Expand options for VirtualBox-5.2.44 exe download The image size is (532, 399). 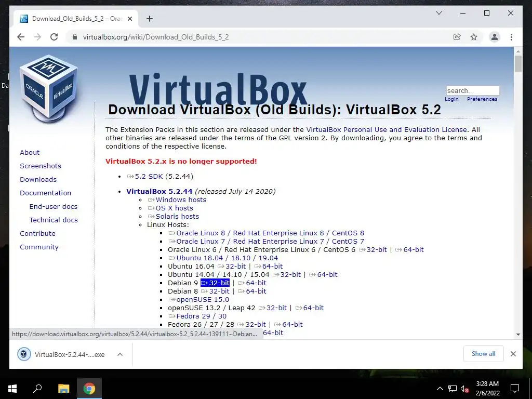[x=120, y=354]
